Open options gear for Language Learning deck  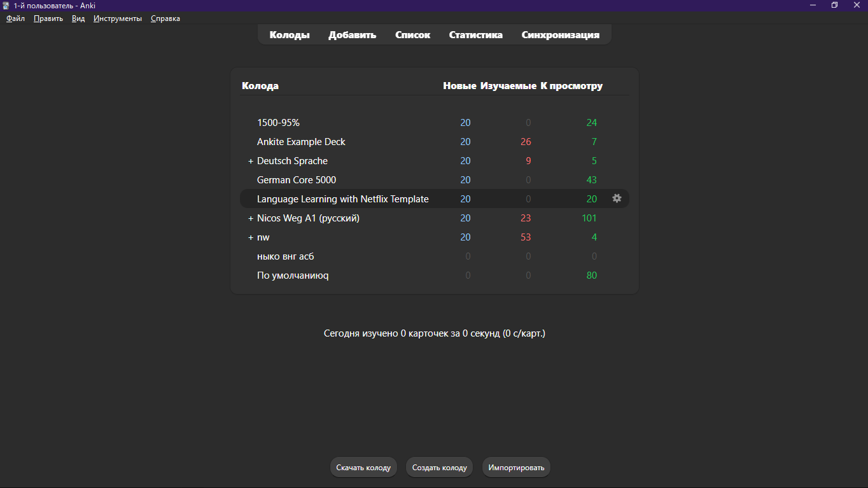tap(617, 199)
